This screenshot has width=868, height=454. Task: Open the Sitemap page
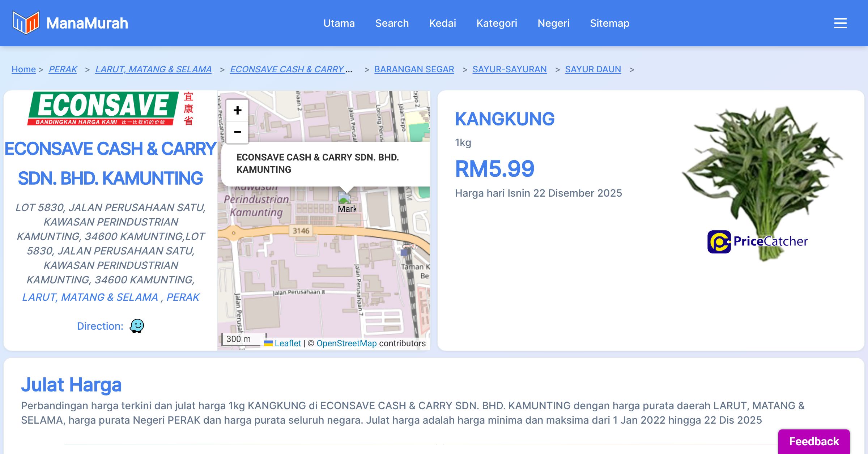609,23
